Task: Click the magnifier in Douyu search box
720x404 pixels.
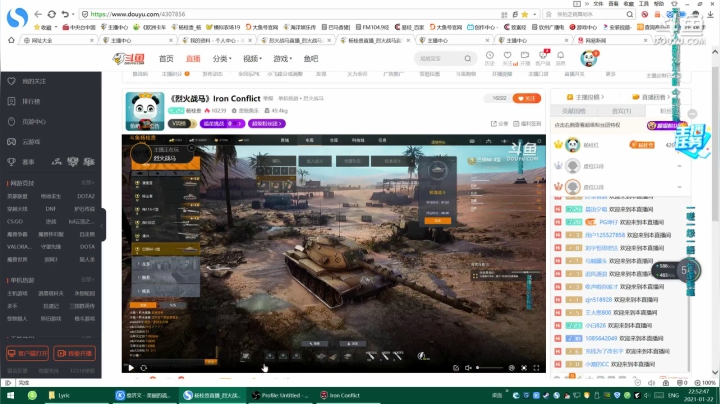Action: 467,58
